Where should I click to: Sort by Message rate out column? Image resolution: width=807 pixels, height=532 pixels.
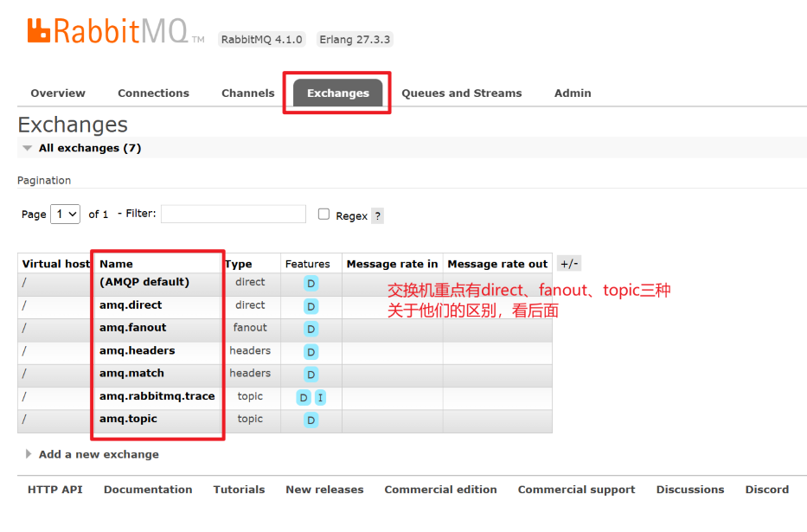[497, 264]
